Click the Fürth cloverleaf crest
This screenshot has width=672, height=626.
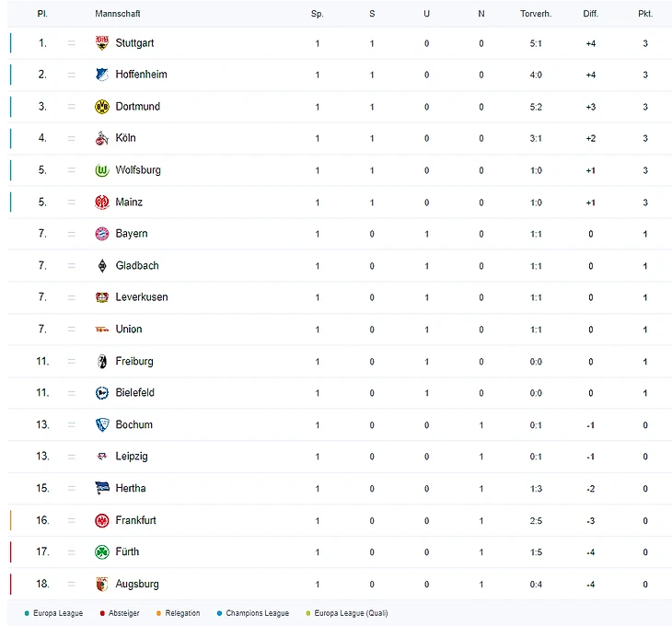tap(101, 552)
